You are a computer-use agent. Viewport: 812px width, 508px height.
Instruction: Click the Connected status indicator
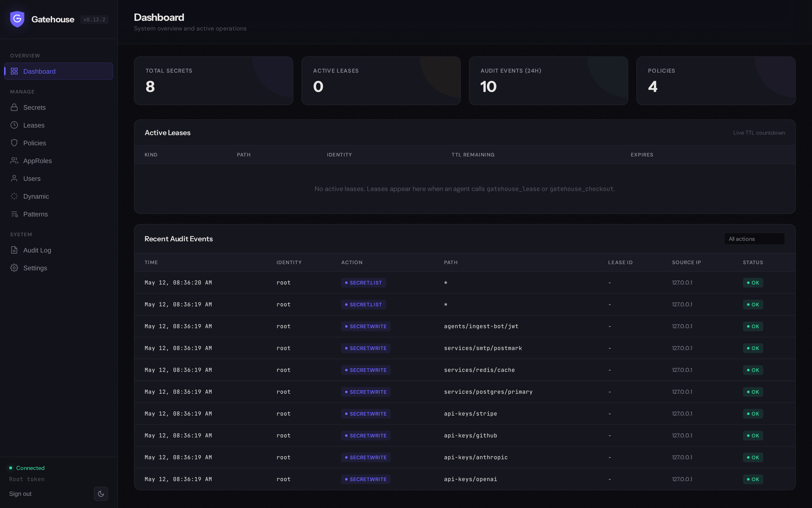27,468
